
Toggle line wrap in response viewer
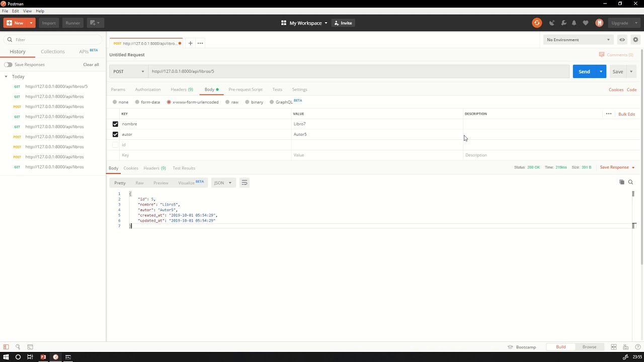(245, 183)
